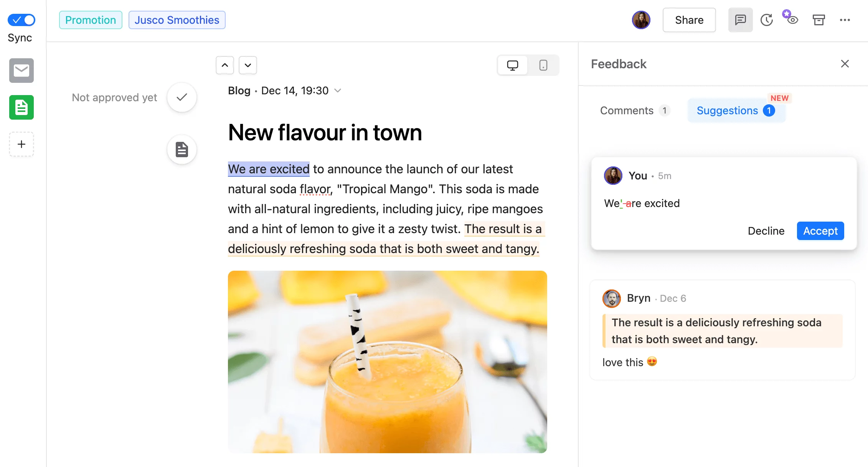
Task: Click the archive icon in toolbar
Action: click(x=818, y=20)
